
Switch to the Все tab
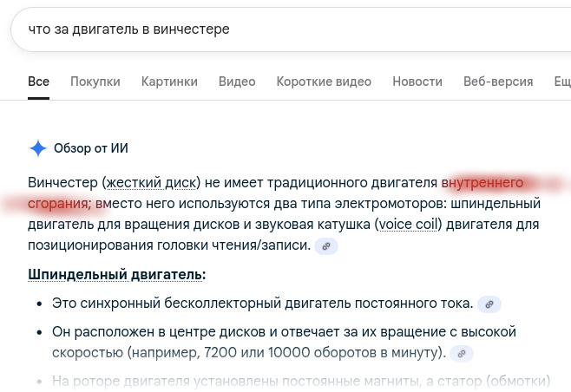pos(38,82)
